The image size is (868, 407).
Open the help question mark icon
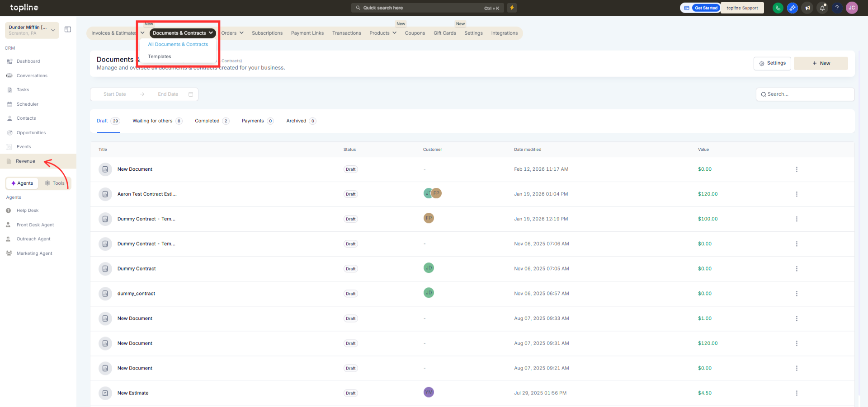point(837,8)
